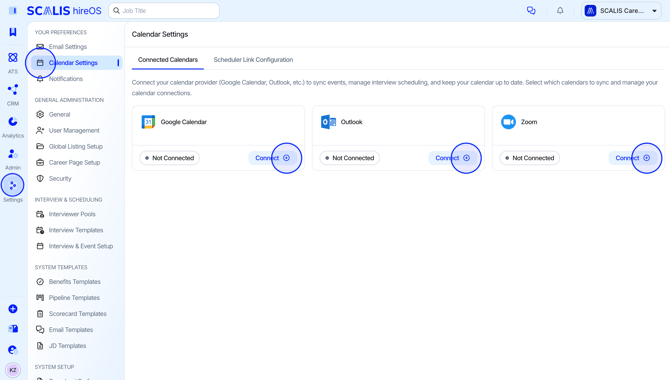This screenshot has width=670, height=380.
Task: Click the SCALIS company logo icon in header
Action: pyautogui.click(x=591, y=11)
